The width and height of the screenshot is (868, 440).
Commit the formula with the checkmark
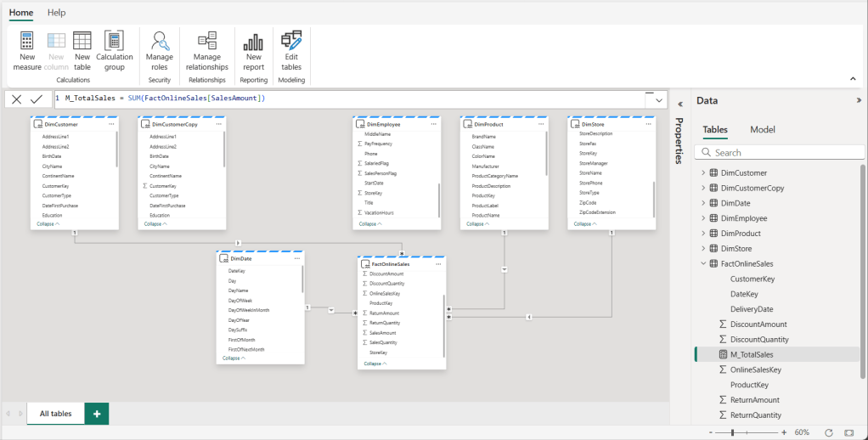tap(37, 99)
